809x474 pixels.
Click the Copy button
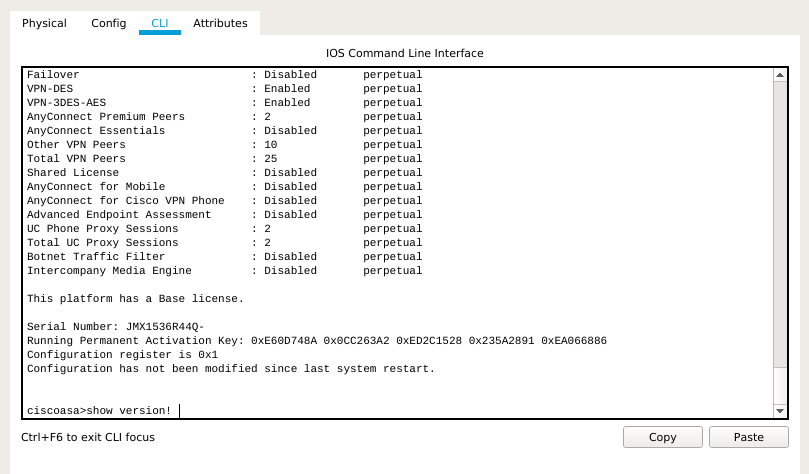pyautogui.click(x=662, y=437)
